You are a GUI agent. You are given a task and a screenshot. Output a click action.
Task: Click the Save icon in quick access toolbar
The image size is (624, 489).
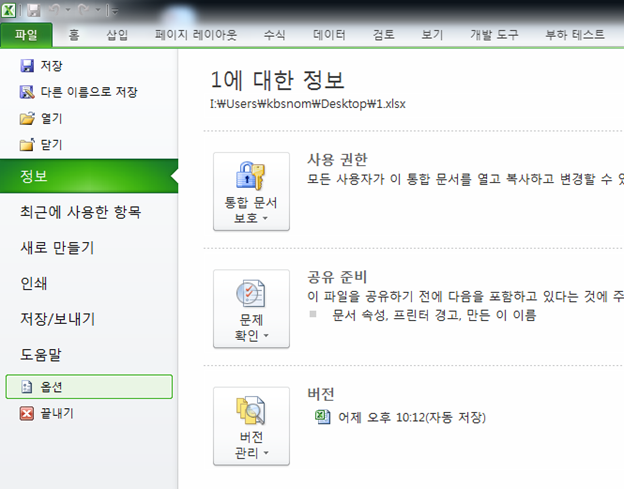[34, 10]
